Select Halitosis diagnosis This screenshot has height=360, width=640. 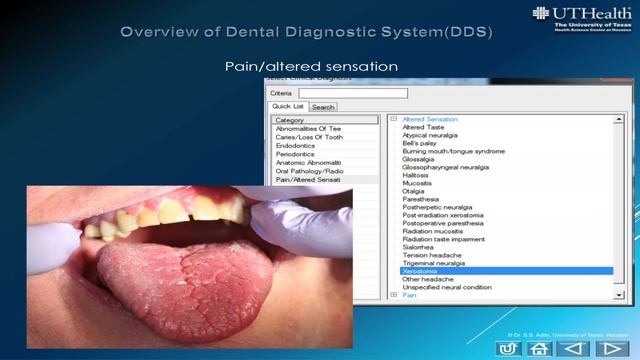point(415,175)
